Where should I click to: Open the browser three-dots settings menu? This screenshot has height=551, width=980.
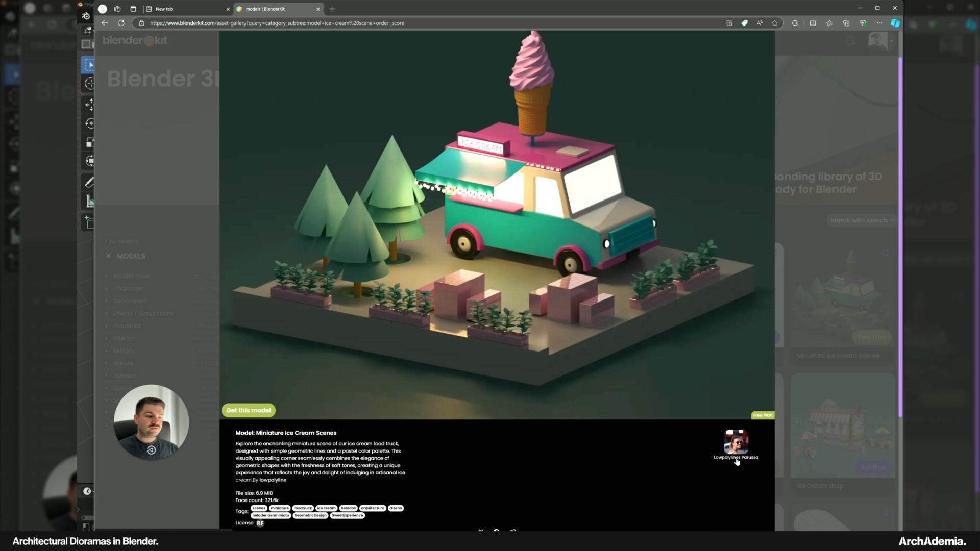[879, 23]
